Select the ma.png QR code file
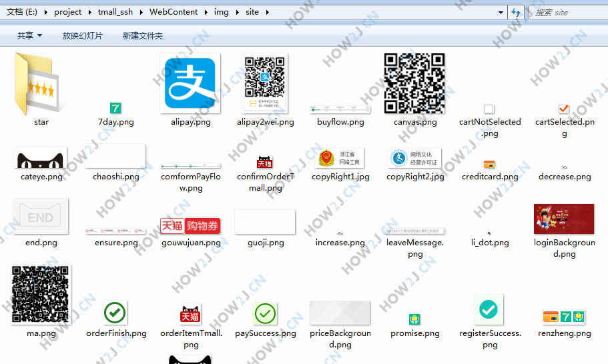608x364 pixels. point(41,294)
